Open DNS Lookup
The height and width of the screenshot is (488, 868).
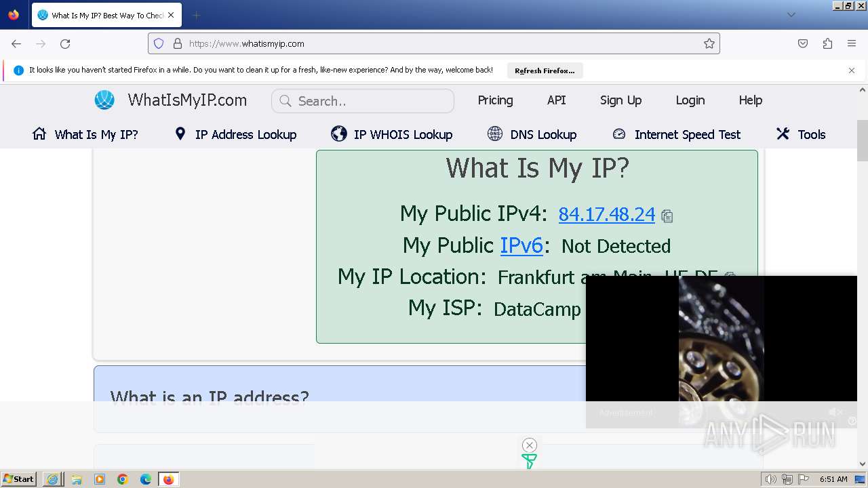click(532, 134)
